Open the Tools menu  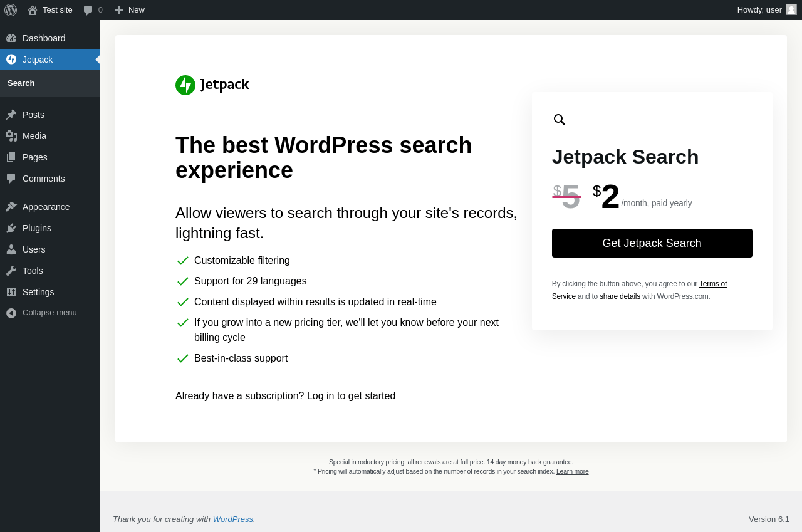click(x=50, y=271)
